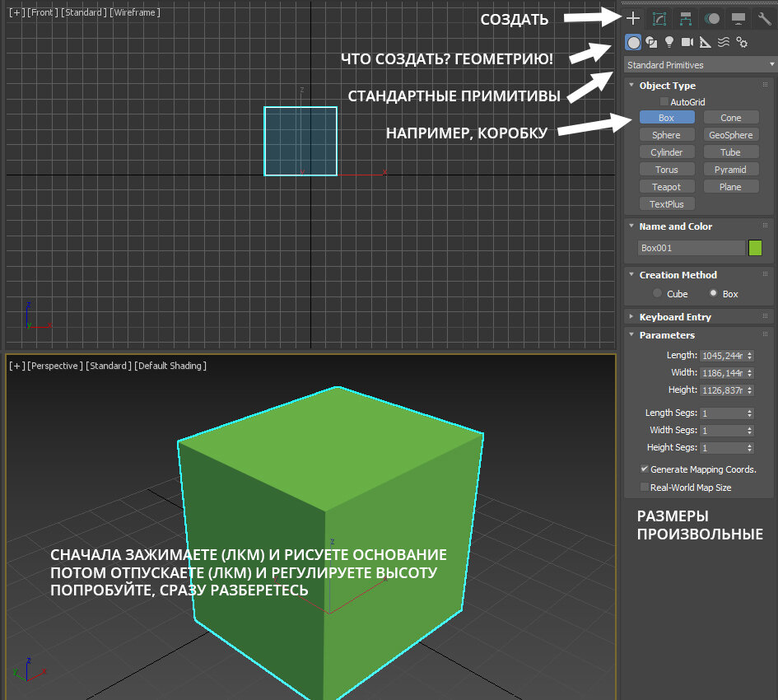
Task: Select the Cube creation method radio
Action: pos(658,293)
